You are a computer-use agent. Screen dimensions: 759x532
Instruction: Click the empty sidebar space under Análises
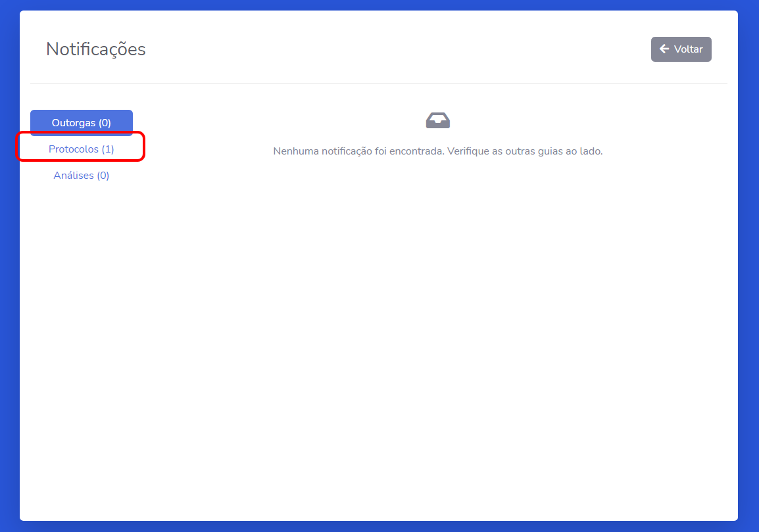tap(82, 339)
